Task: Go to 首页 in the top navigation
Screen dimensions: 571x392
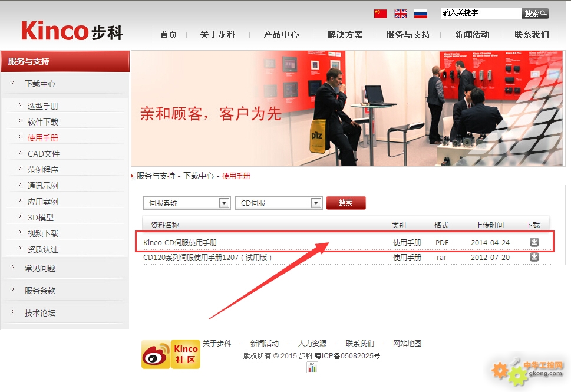Action: pyautogui.click(x=169, y=35)
